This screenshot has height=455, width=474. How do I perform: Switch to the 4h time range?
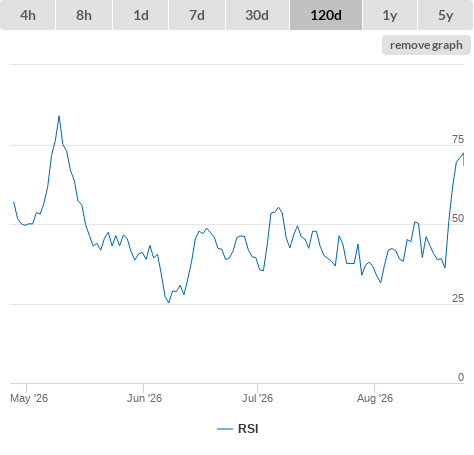tap(28, 15)
